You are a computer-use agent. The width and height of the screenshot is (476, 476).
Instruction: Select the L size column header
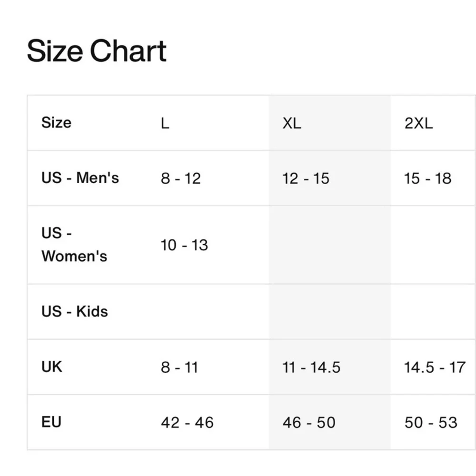click(165, 123)
